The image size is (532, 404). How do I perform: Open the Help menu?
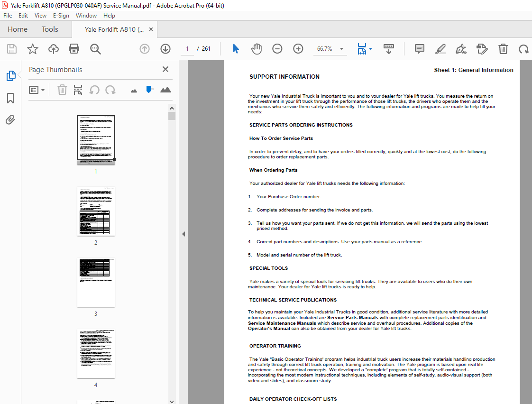[109, 16]
